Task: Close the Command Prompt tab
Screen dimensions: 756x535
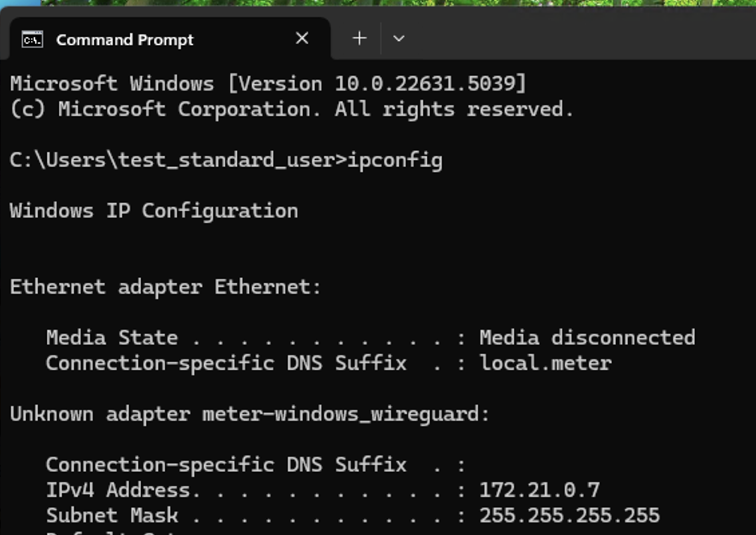Action: tap(302, 38)
